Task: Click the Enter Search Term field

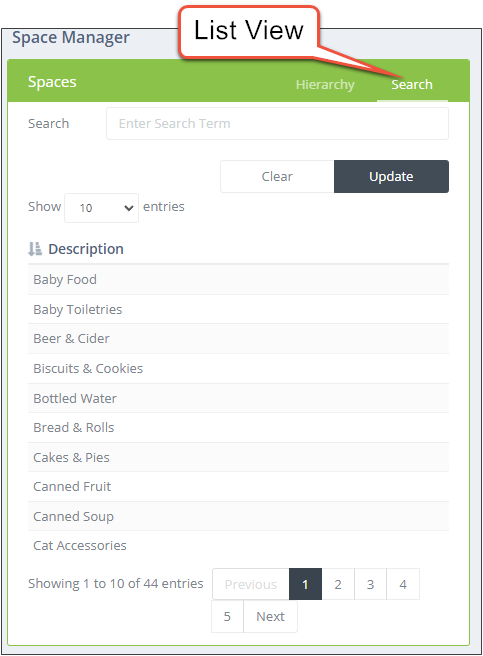Action: (277, 123)
